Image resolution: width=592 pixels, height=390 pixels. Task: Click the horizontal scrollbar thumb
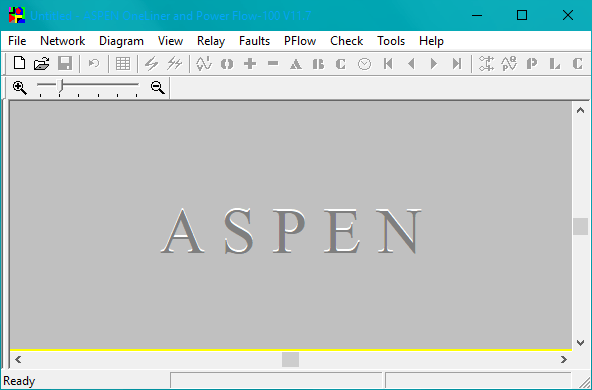290,359
